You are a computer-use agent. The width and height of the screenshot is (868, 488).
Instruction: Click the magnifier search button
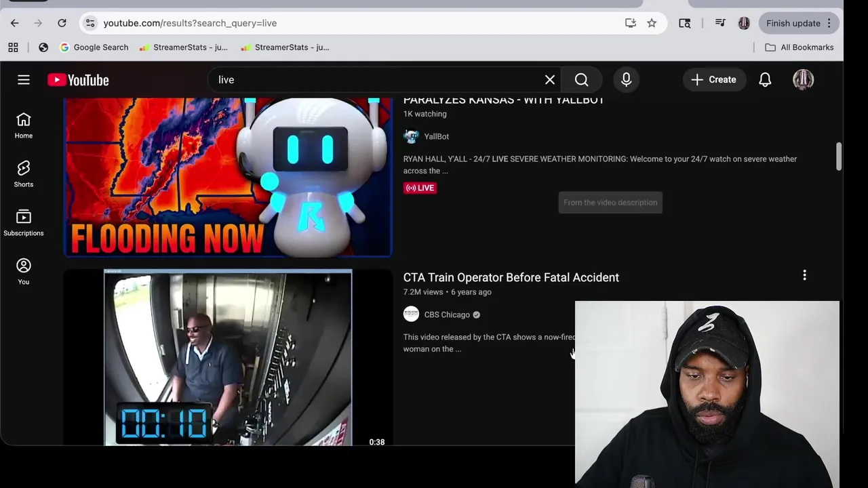582,80
